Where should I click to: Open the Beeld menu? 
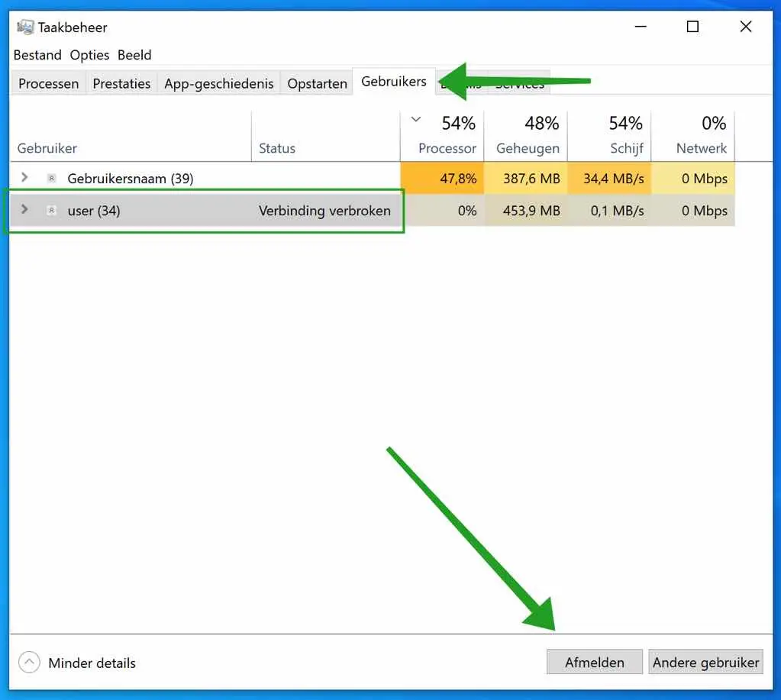[x=134, y=55]
